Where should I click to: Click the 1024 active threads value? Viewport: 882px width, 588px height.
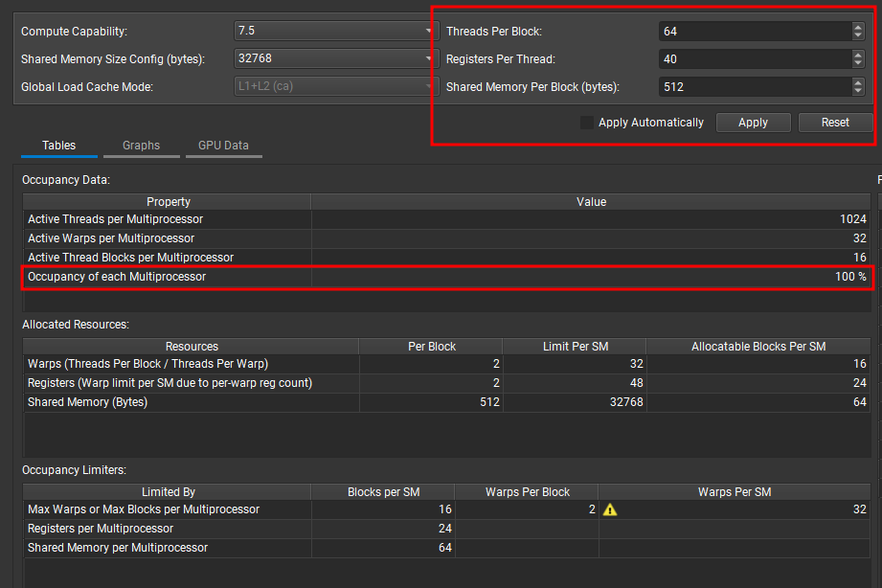coord(852,219)
